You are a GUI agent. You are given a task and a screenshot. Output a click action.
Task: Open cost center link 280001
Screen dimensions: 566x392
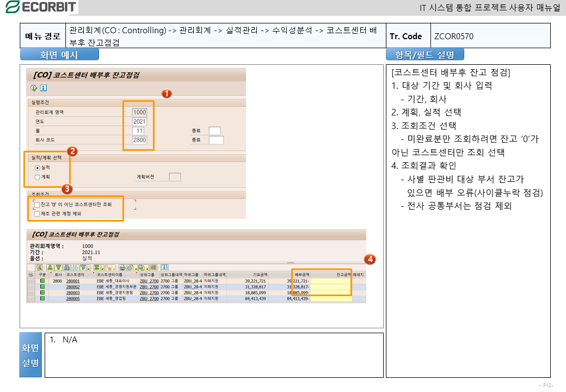pyautogui.click(x=73, y=281)
